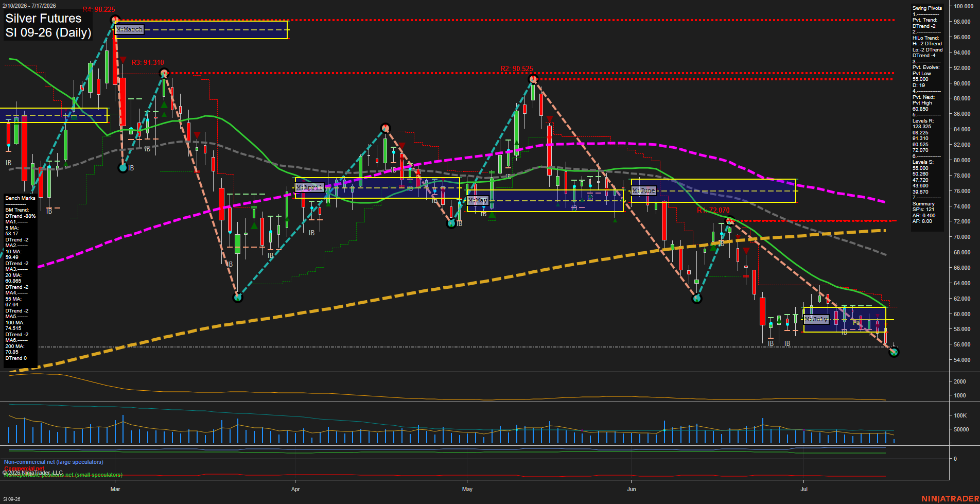The height and width of the screenshot is (504, 980).
Task: Click the Levels S: heading
Action: click(923, 162)
